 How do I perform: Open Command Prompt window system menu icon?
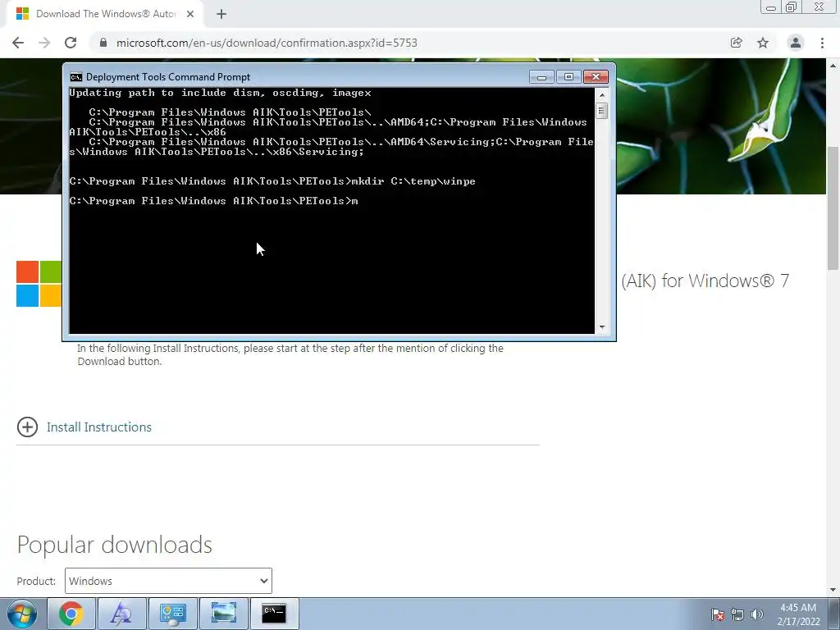tap(76, 77)
